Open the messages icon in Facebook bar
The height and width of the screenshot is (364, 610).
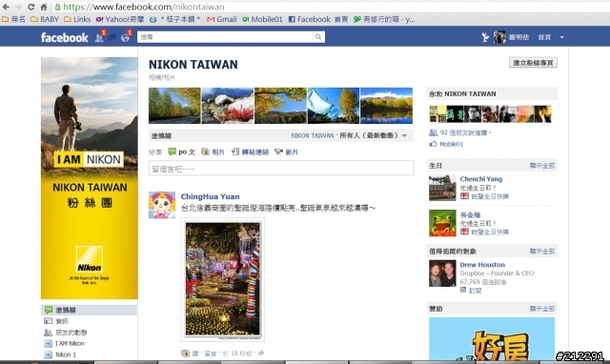pos(112,37)
